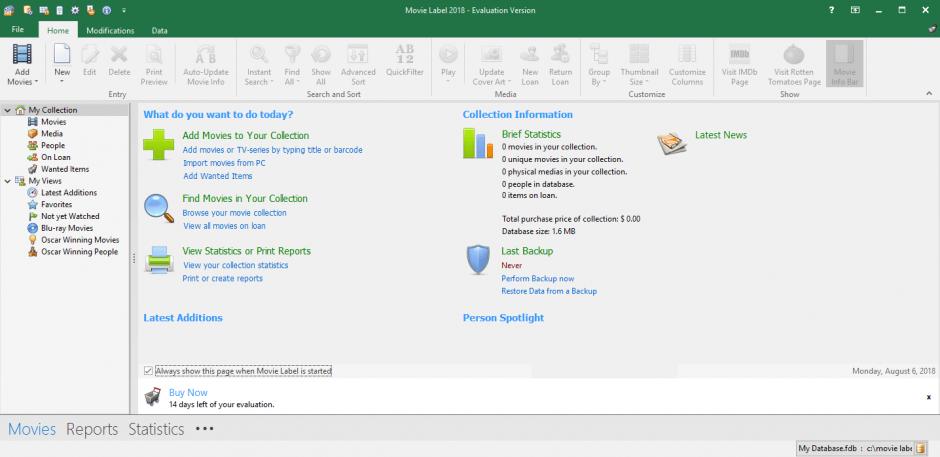The image size is (940, 457).
Task: Click Print or create reports link
Action: point(222,278)
